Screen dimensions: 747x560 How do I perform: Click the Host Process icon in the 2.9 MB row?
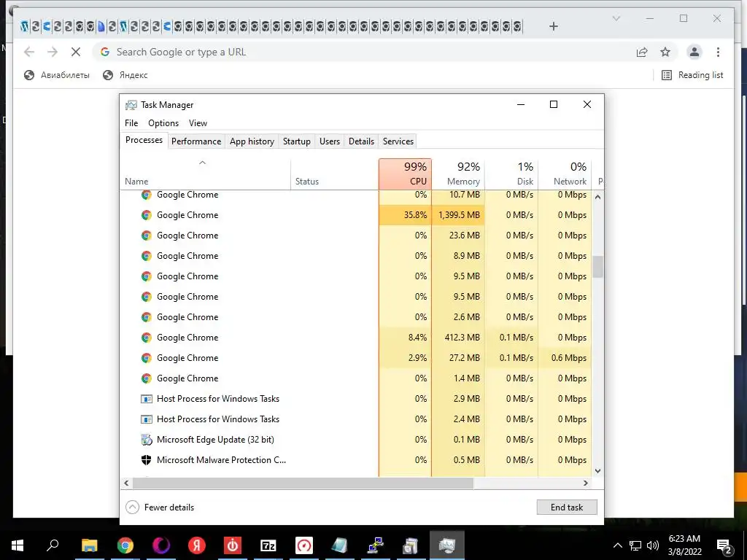click(146, 399)
